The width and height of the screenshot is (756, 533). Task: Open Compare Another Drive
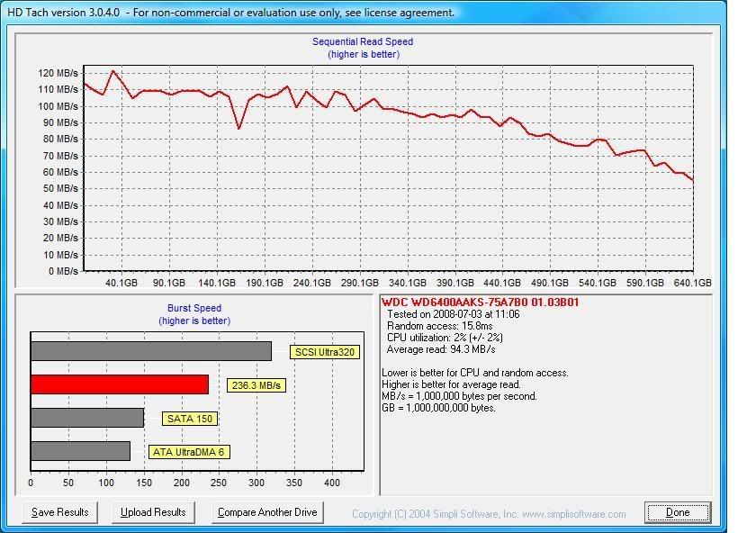tap(267, 512)
